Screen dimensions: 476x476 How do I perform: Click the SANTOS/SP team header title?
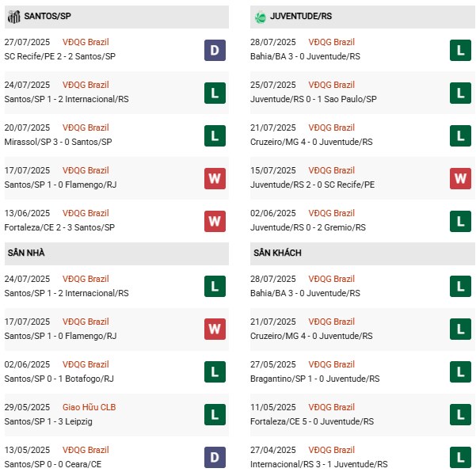click(x=46, y=16)
